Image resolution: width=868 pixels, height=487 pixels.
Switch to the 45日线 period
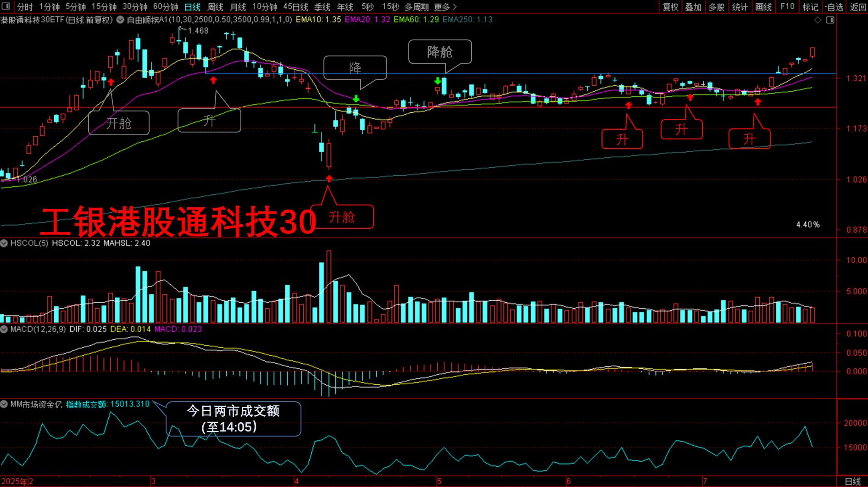coord(296,7)
